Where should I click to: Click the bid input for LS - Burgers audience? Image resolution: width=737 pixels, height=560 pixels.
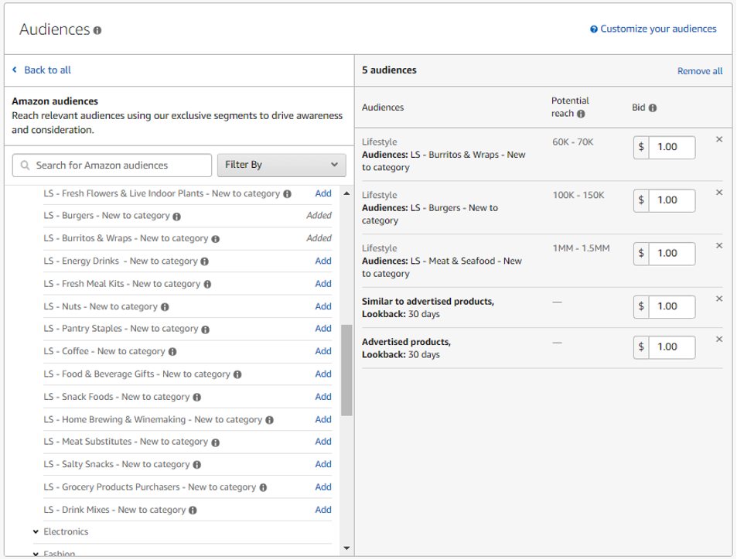(671, 200)
